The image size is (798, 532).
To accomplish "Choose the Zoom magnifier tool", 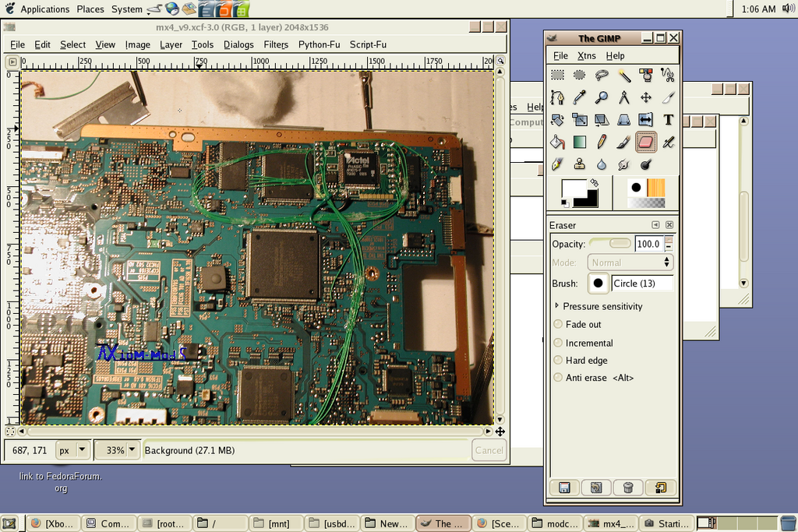I will point(601,97).
